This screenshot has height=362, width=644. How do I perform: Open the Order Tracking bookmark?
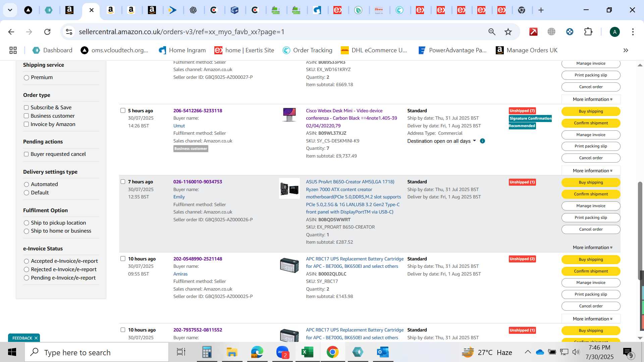coord(308,50)
